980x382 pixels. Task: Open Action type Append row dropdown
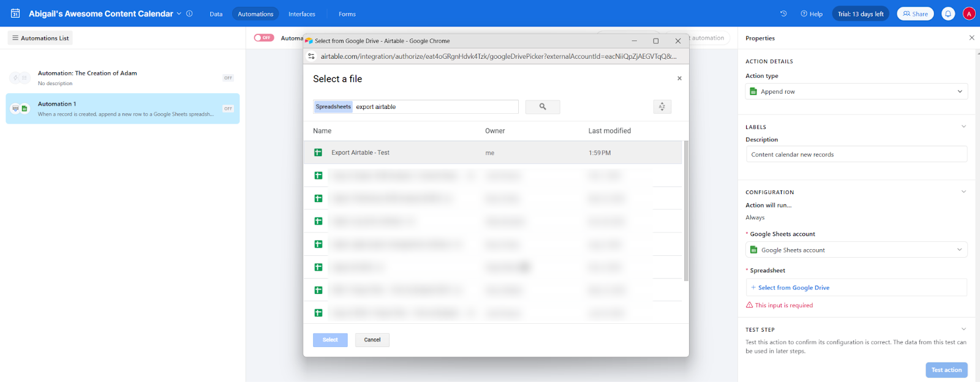tap(856, 91)
